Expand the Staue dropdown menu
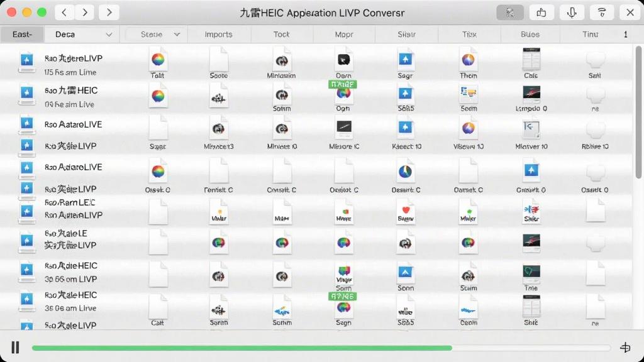This screenshot has height=362, width=644. tap(157, 35)
